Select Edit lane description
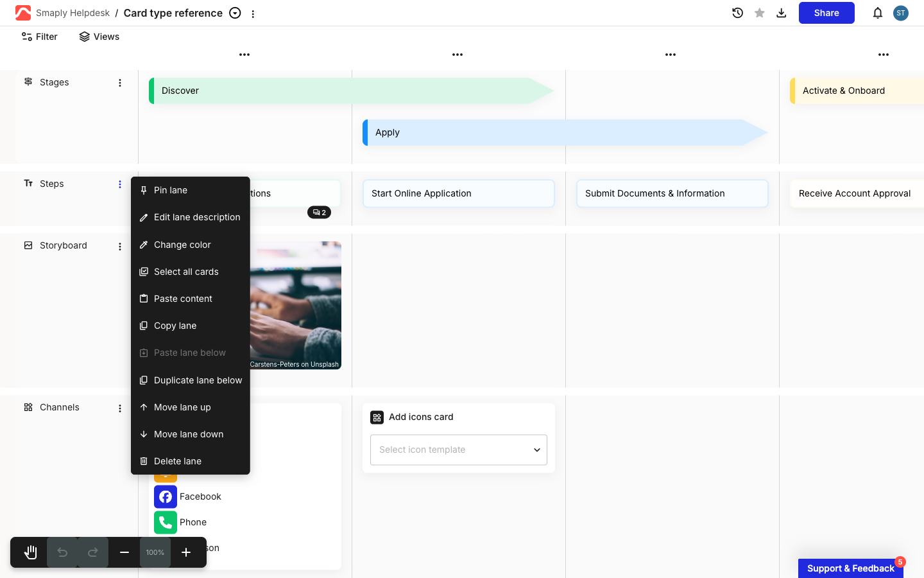The width and height of the screenshot is (924, 578). tap(191, 217)
